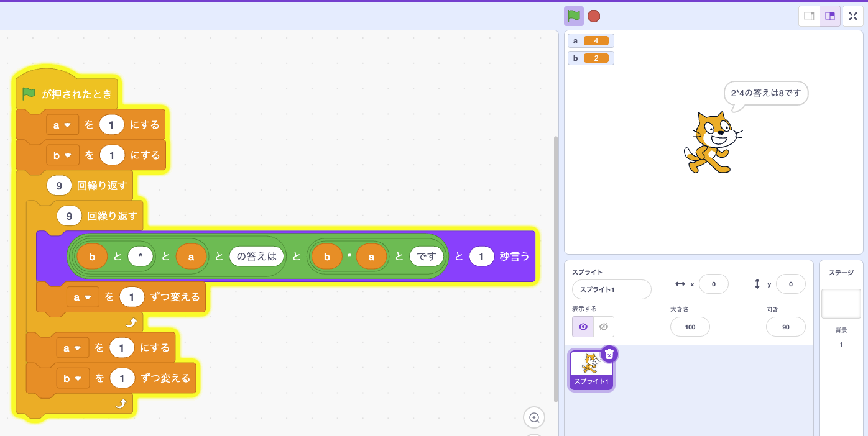Click the sprite x position field
Image resolution: width=868 pixels, height=436 pixels.
(713, 284)
